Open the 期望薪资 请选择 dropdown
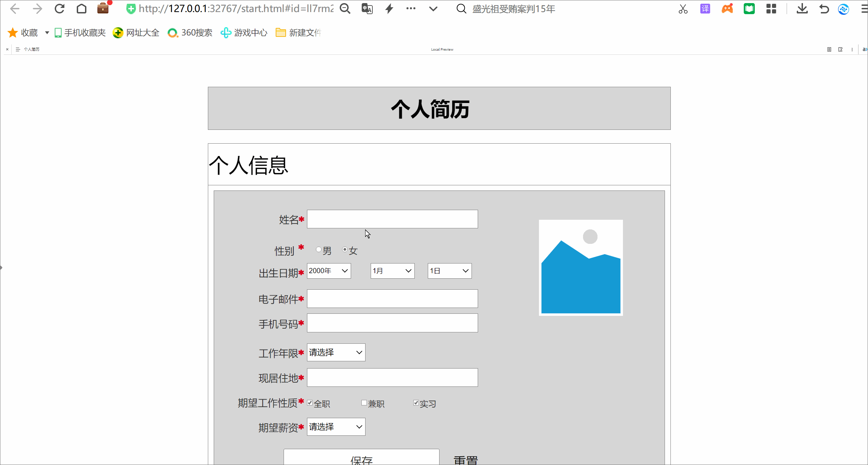Screen dimensions: 868x465 click(x=336, y=427)
